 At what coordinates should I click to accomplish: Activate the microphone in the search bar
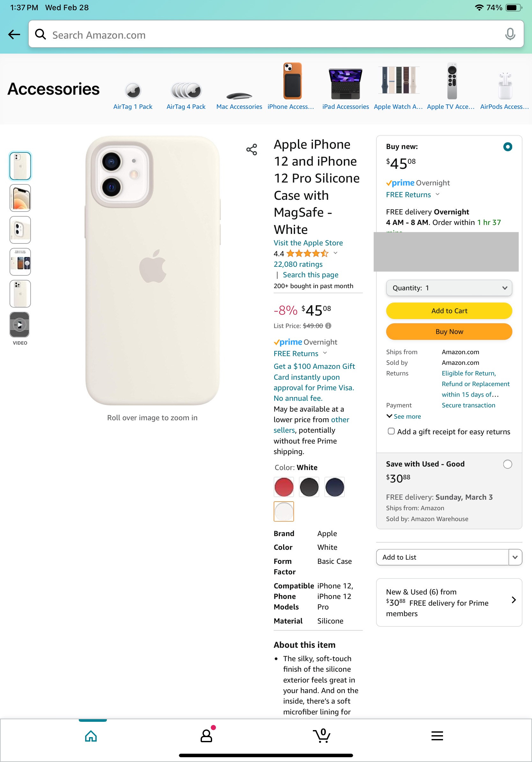pyautogui.click(x=510, y=34)
